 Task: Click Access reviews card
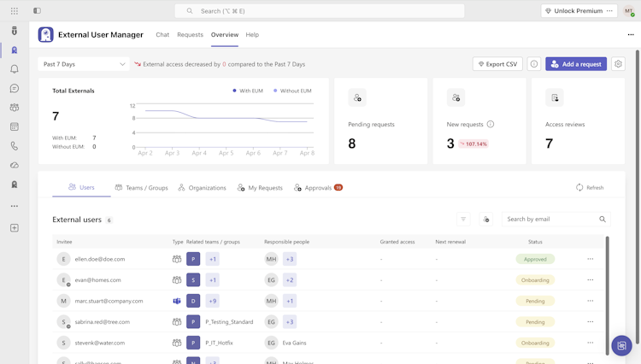point(578,121)
